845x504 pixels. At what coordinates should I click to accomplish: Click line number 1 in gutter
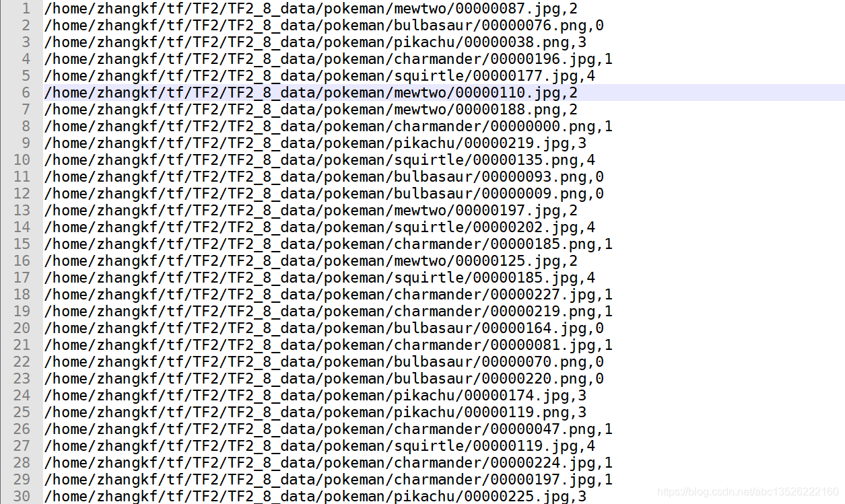tap(26, 9)
